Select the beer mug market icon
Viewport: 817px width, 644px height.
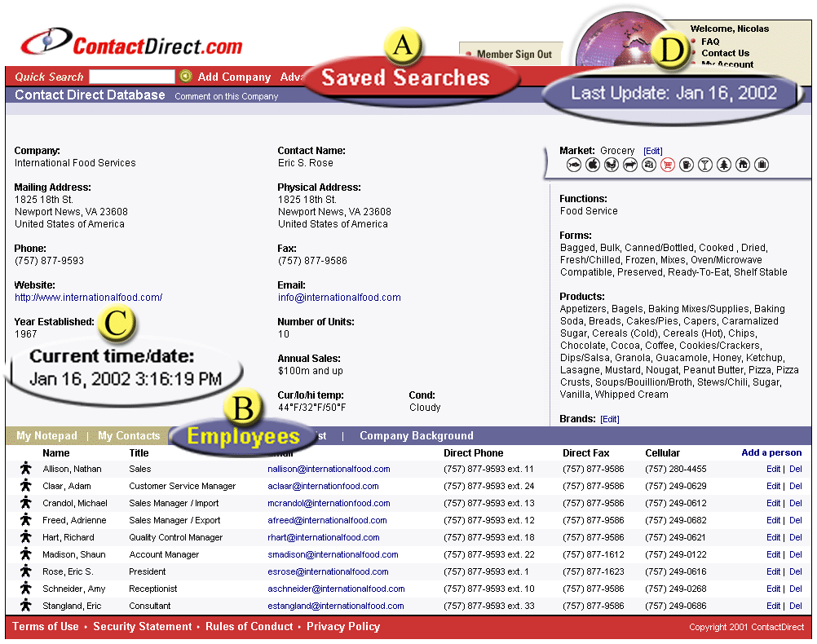pos(687,165)
